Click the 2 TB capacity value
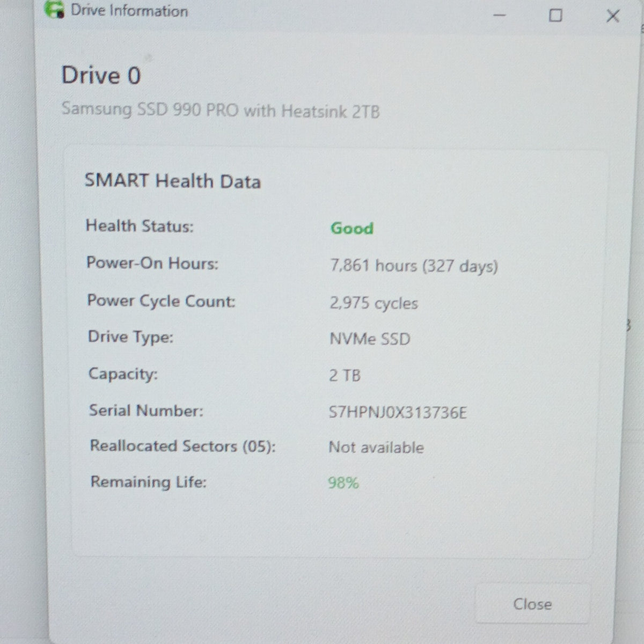 coord(345,375)
